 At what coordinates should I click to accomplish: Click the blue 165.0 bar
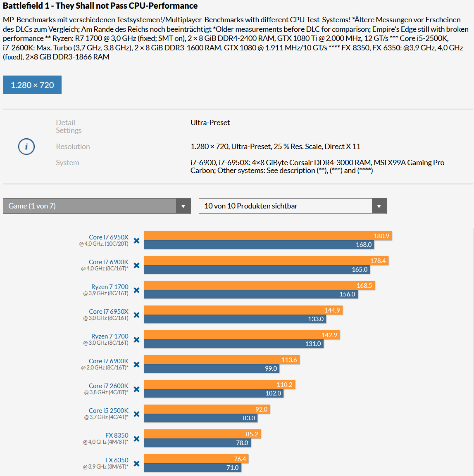pyautogui.click(x=257, y=269)
